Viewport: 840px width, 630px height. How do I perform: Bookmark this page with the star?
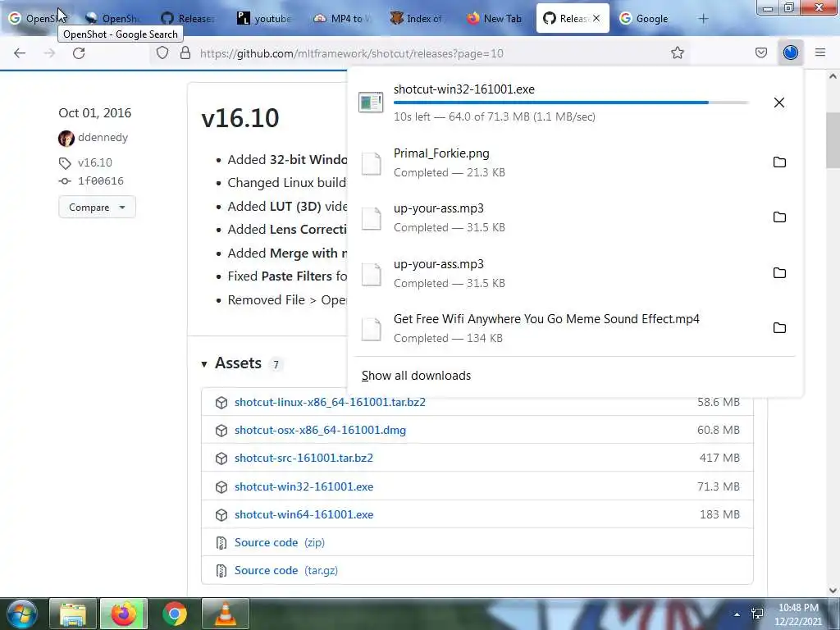677,52
